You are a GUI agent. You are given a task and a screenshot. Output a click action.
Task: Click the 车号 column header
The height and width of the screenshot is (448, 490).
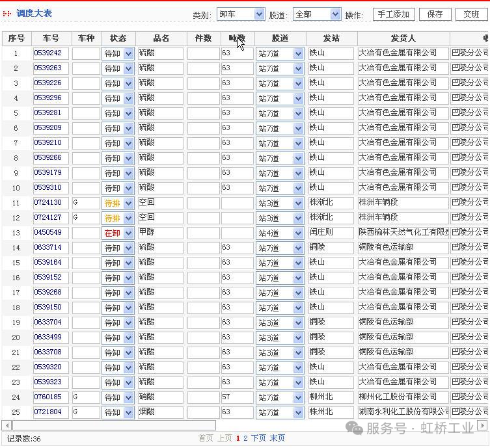[51, 38]
